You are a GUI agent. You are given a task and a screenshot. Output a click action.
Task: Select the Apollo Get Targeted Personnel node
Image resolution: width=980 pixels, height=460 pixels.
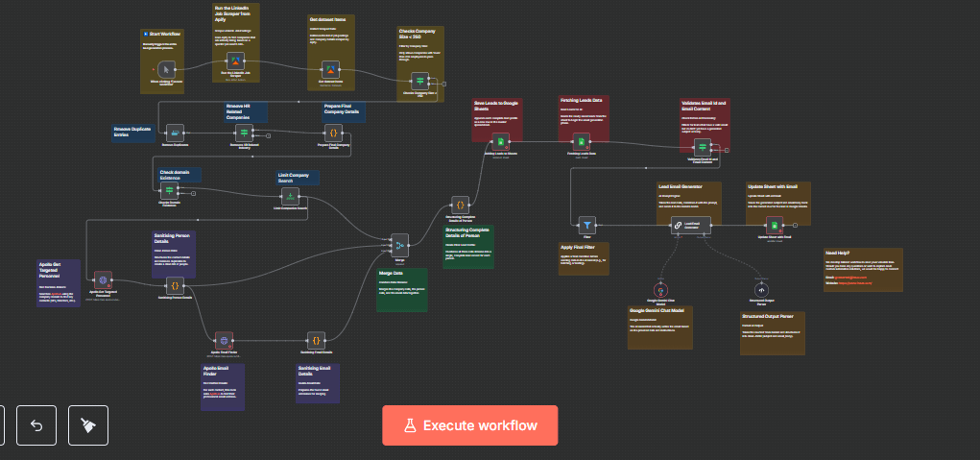(x=103, y=279)
